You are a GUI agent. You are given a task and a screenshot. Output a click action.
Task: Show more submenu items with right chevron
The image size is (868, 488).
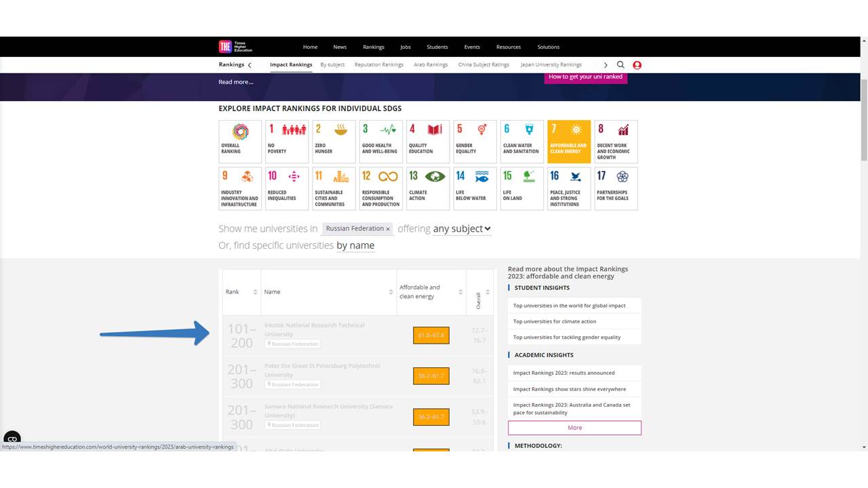[606, 65]
